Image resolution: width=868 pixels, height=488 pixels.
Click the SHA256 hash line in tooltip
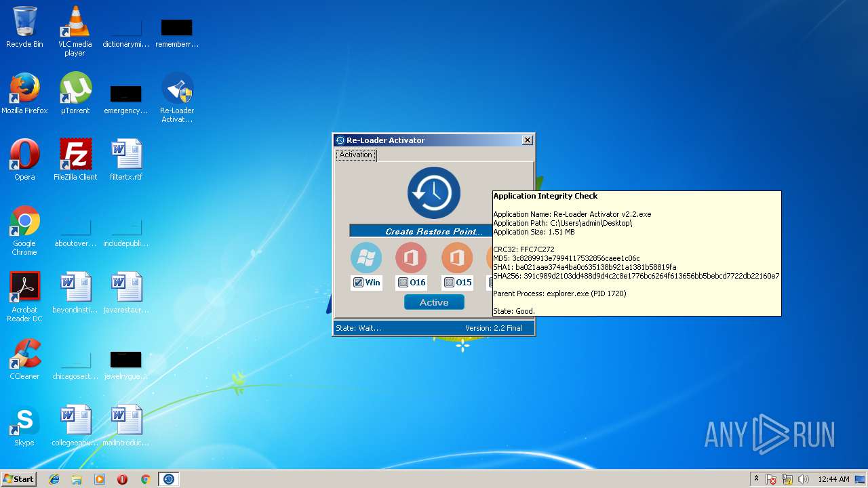636,276
